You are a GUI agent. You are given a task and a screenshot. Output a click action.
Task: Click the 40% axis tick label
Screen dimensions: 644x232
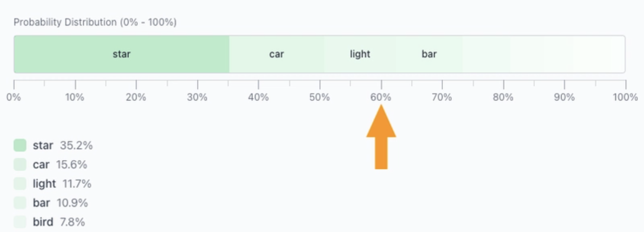[258, 97]
